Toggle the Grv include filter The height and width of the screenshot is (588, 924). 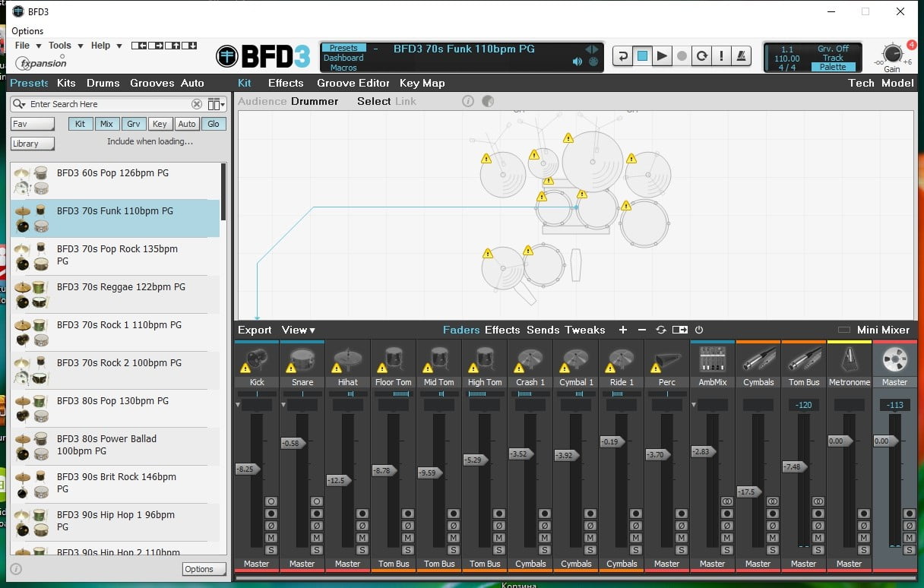point(134,124)
